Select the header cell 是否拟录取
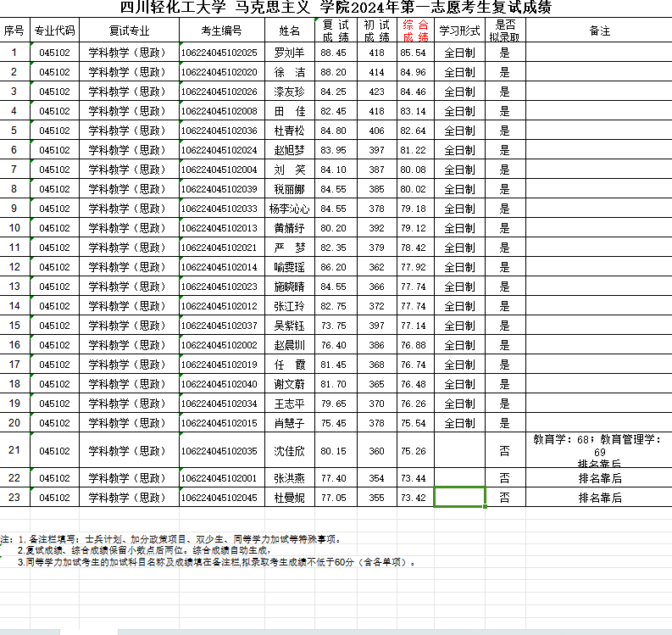This screenshot has height=635, width=672. [x=505, y=31]
